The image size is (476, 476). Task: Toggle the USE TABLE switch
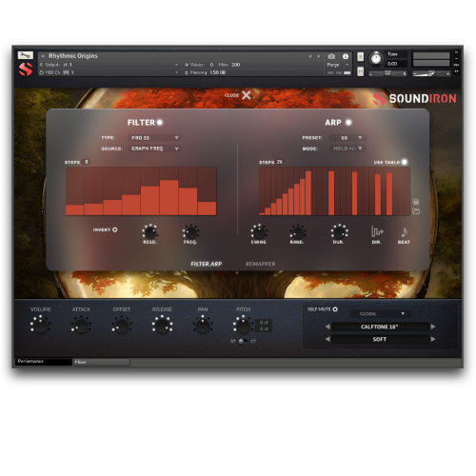coord(404,162)
